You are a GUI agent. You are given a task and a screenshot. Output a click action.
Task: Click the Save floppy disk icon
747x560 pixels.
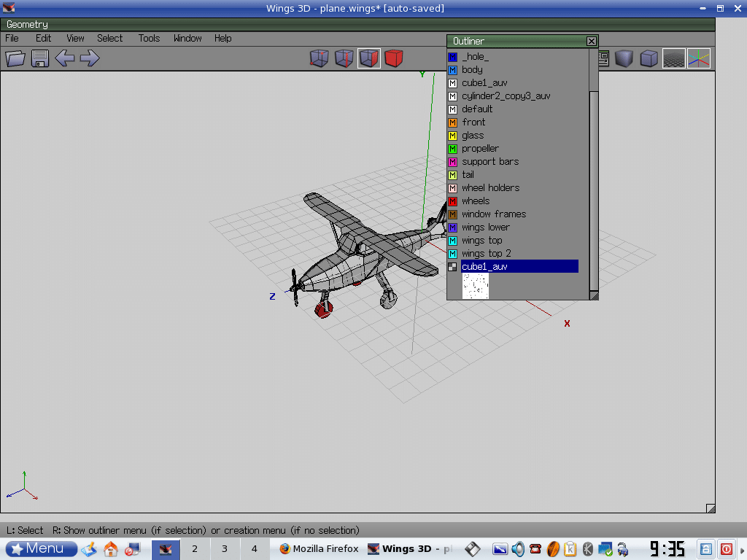(x=40, y=58)
